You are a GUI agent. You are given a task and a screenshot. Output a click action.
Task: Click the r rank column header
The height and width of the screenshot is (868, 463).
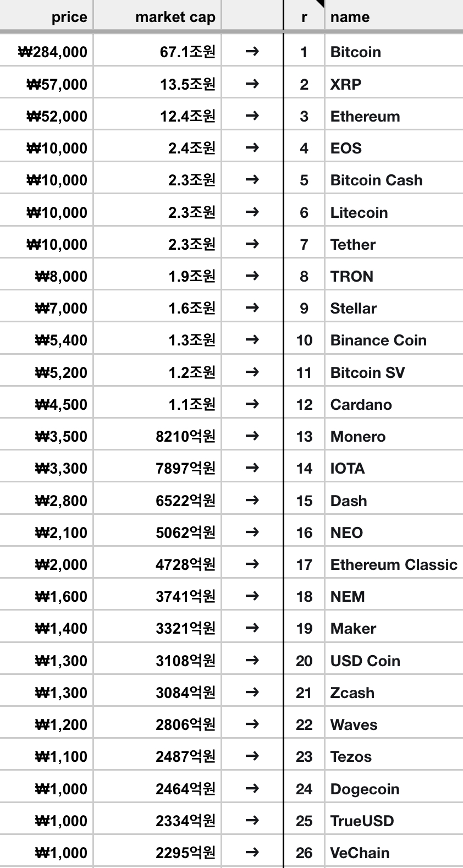click(x=304, y=16)
